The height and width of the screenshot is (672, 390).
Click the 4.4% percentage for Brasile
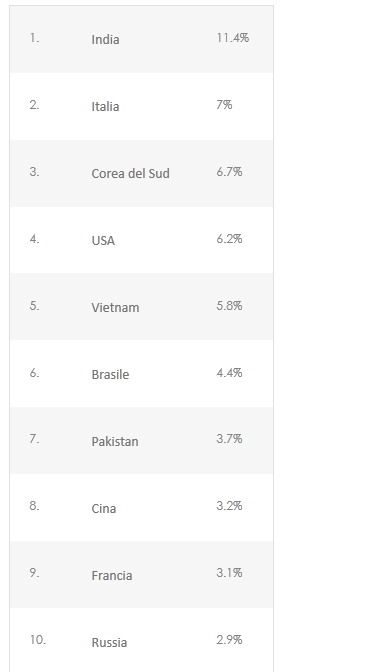[229, 373]
